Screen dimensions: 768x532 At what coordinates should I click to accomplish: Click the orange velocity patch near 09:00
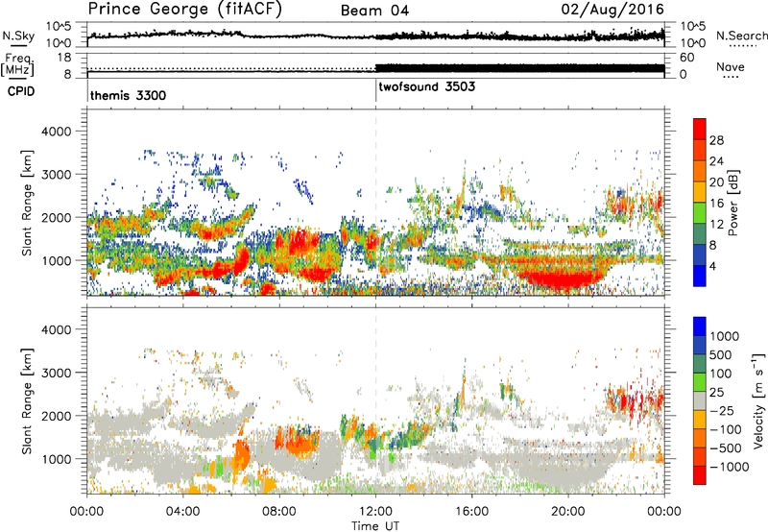(x=300, y=445)
